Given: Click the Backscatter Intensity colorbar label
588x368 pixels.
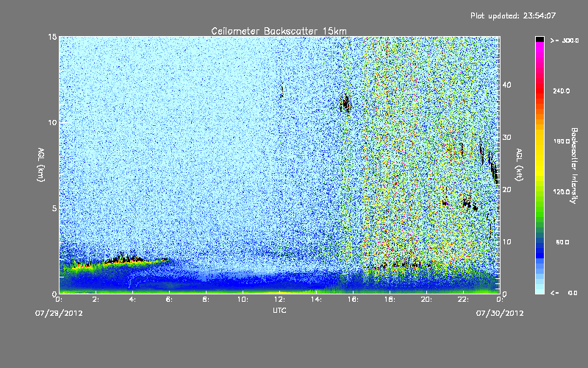Looking at the screenshot, I should click(574, 166).
